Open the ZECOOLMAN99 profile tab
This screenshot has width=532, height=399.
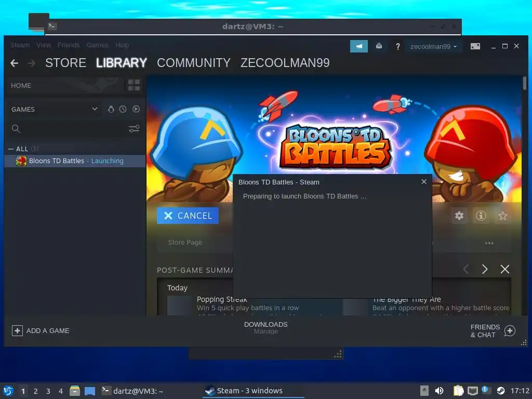(285, 63)
